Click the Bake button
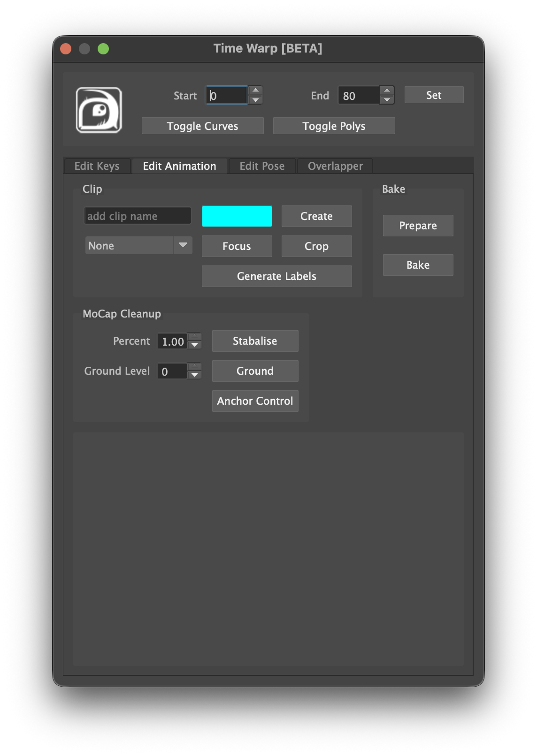 pos(418,265)
